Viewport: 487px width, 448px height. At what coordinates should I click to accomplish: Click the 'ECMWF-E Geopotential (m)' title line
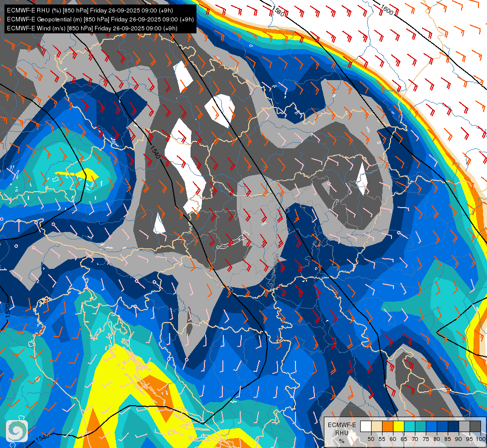click(100, 19)
